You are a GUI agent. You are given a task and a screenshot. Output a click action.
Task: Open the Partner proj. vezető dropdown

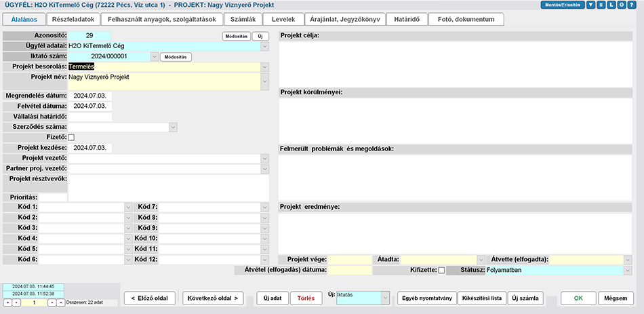pyautogui.click(x=265, y=168)
